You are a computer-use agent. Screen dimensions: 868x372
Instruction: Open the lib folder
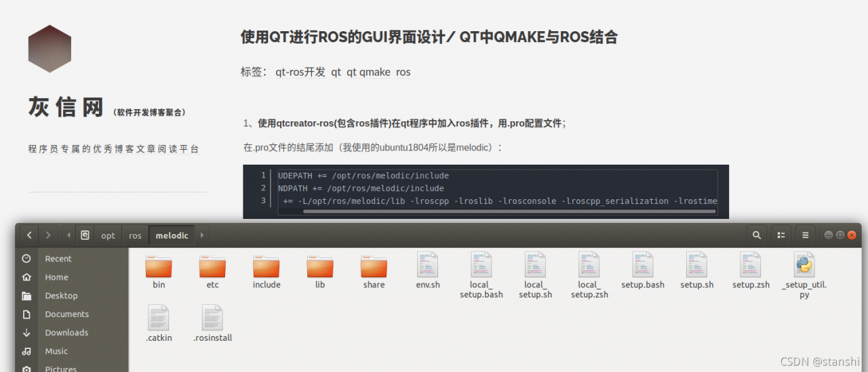320,271
